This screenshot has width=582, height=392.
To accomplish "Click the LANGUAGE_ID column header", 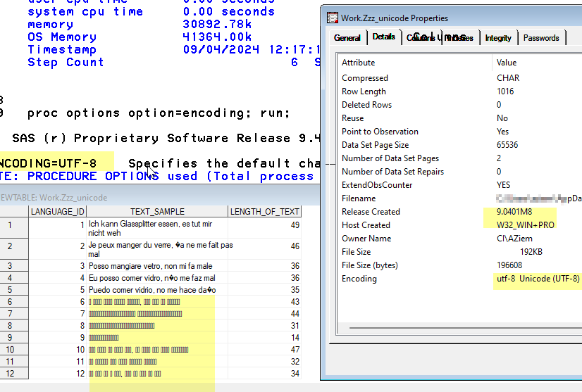I will click(57, 211).
